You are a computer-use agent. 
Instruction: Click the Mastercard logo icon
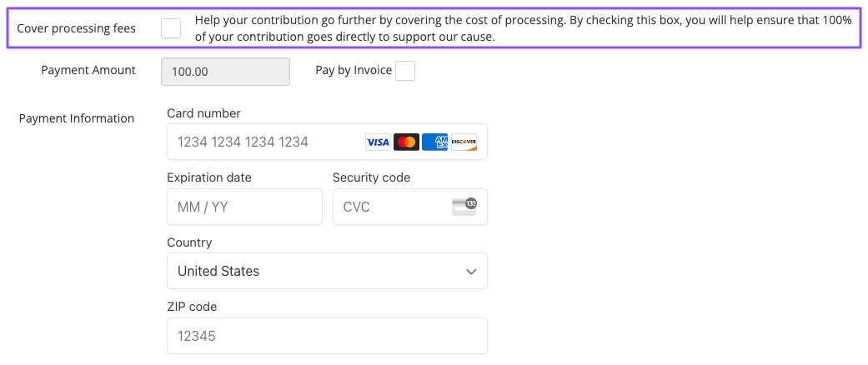pyautogui.click(x=406, y=142)
